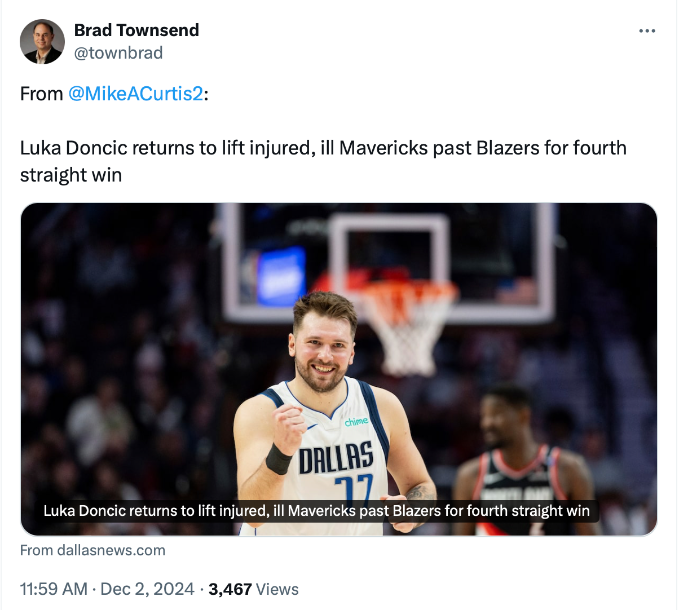Open the Brad Townsend display name link

(136, 30)
